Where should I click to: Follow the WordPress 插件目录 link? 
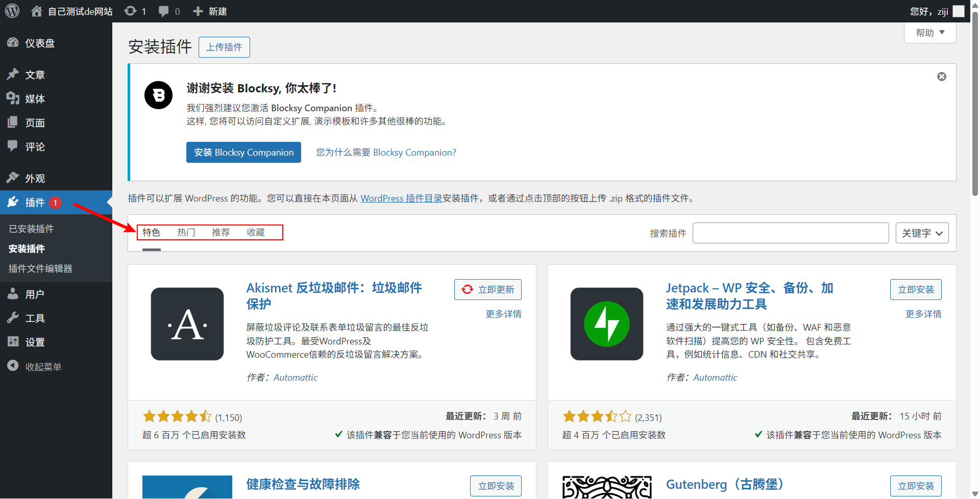point(401,198)
